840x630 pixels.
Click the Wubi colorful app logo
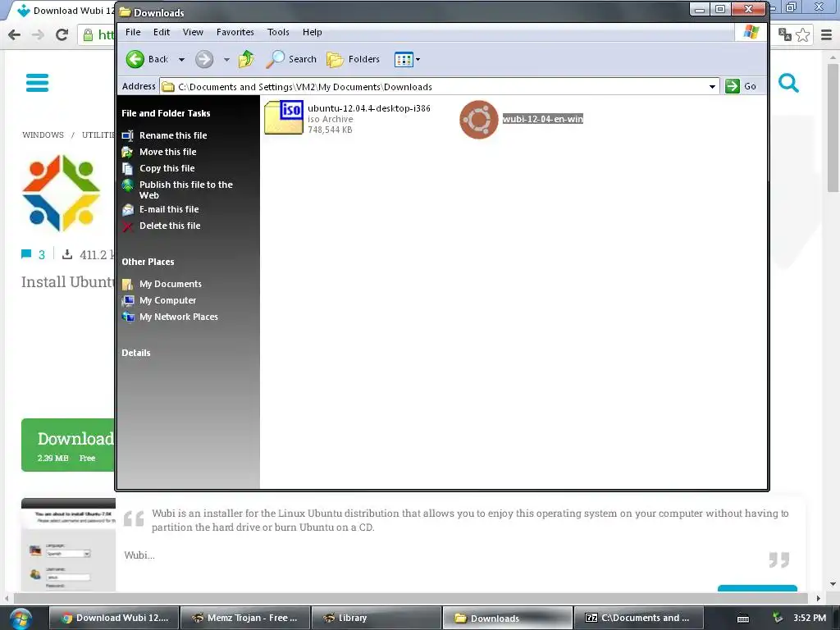click(61, 194)
